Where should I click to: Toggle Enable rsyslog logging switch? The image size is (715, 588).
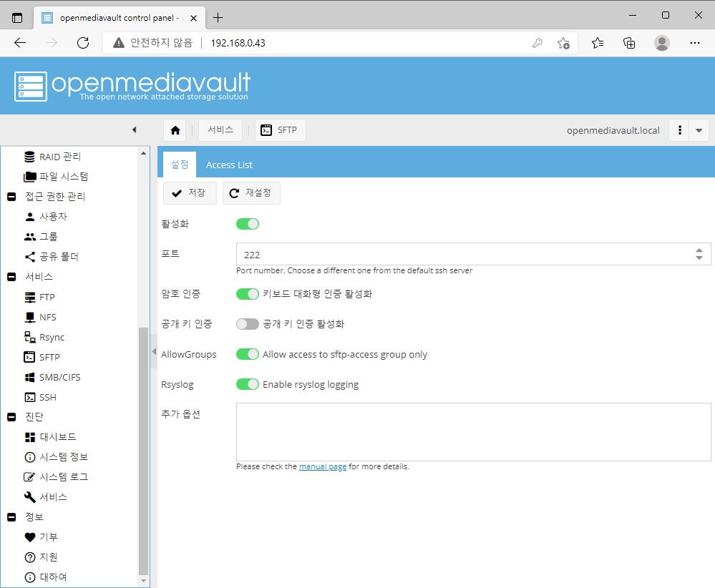coord(248,384)
